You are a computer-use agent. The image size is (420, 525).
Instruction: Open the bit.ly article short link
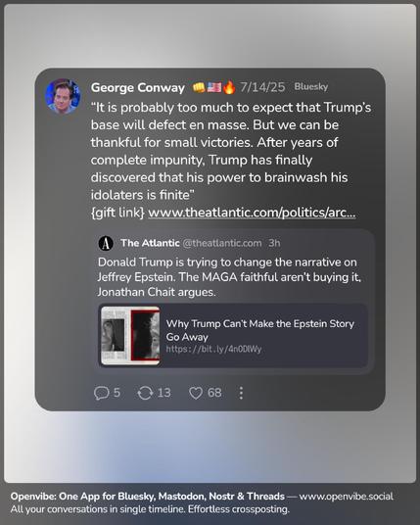coord(213,350)
